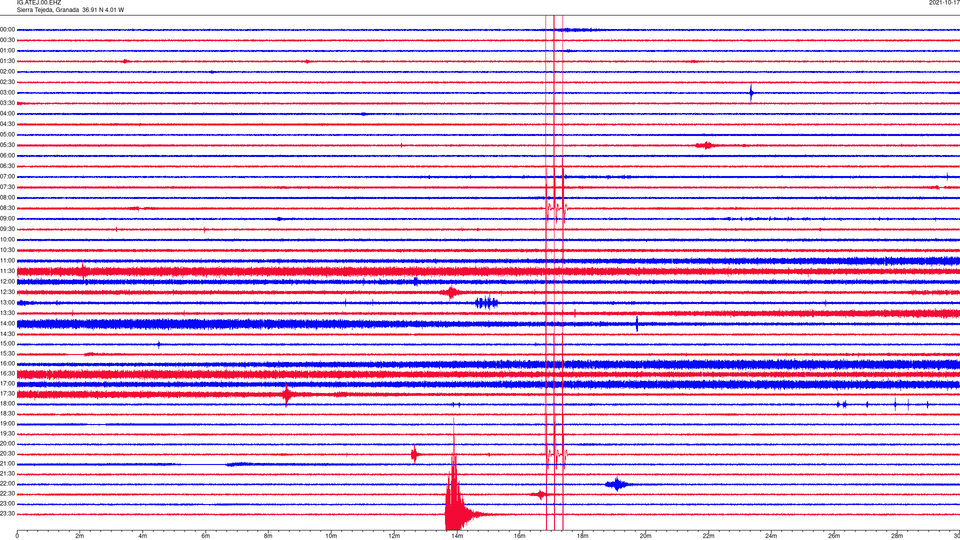
Task: Select the 22:00 trace time label
Action: tap(7, 484)
